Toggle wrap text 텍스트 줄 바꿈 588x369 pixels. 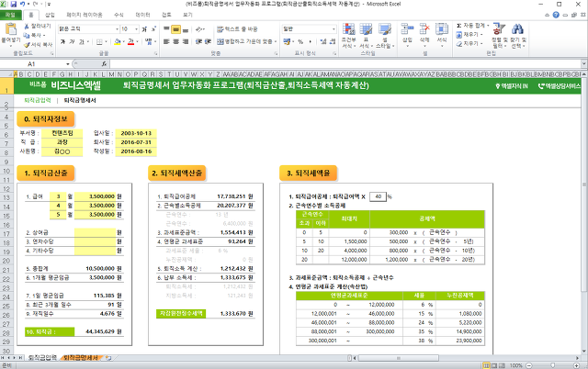pos(237,28)
